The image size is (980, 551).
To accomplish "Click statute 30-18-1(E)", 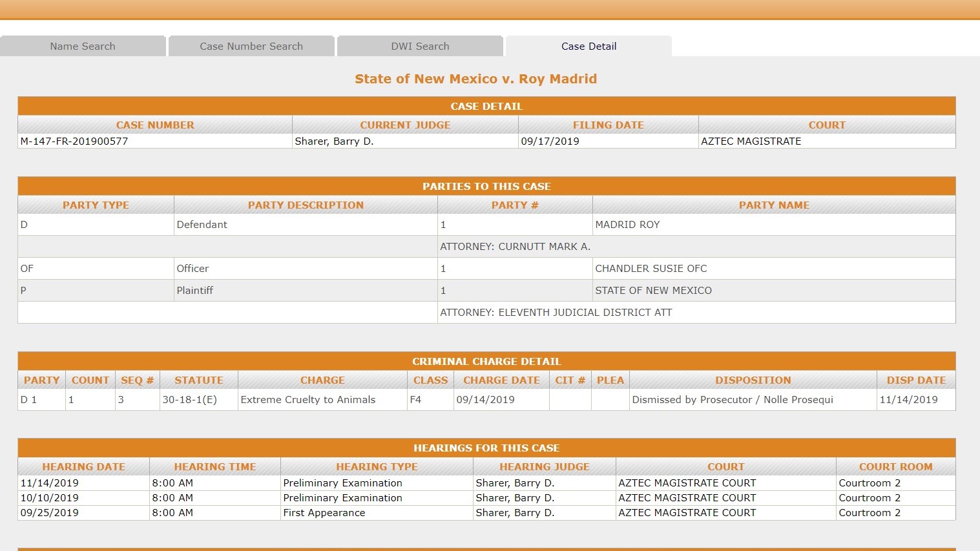I will tap(189, 400).
